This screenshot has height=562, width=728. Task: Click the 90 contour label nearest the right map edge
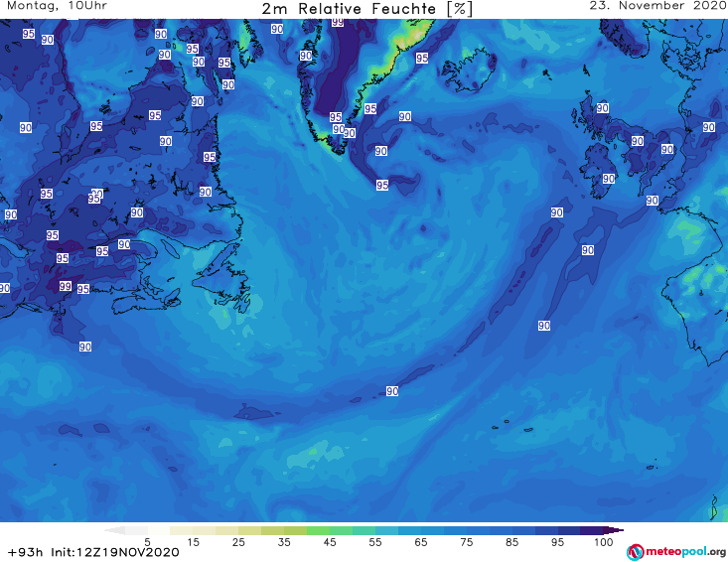point(709,127)
